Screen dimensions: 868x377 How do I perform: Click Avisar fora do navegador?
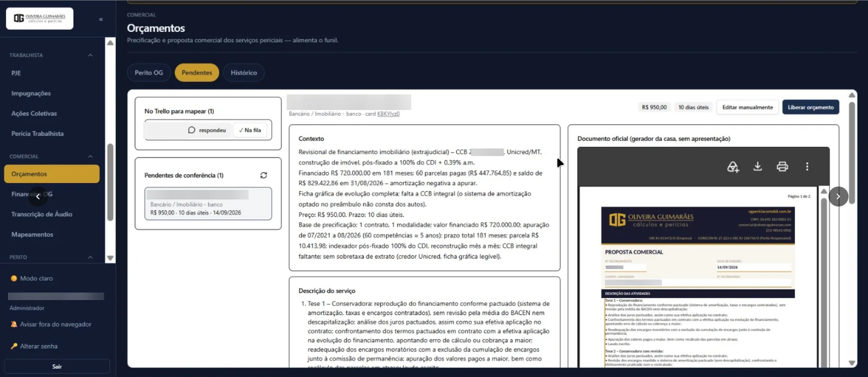[x=51, y=324]
